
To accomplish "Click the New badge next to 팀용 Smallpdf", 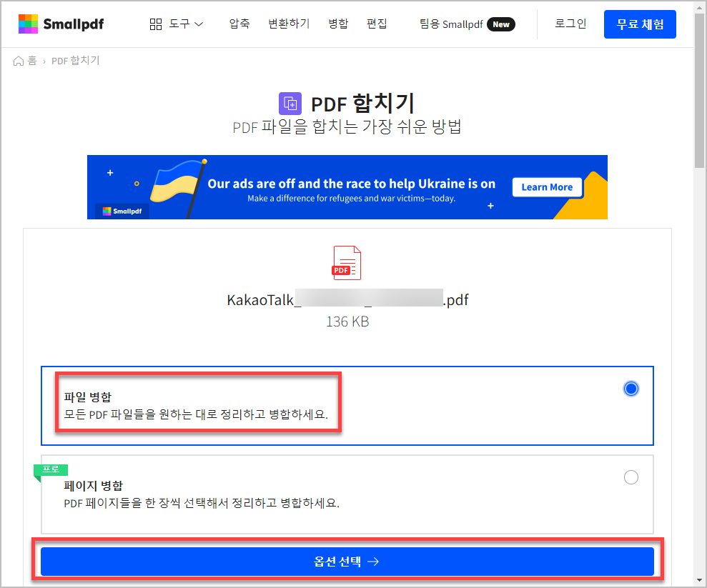I will coord(500,24).
